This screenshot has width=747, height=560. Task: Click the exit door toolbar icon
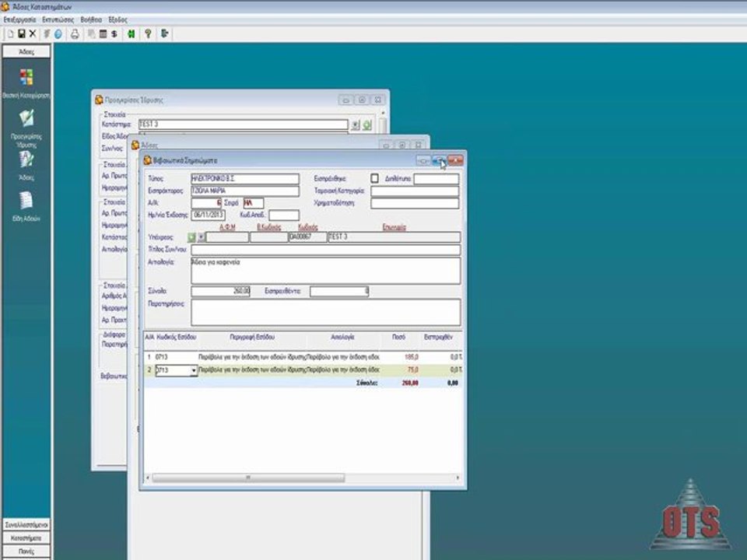pos(165,33)
